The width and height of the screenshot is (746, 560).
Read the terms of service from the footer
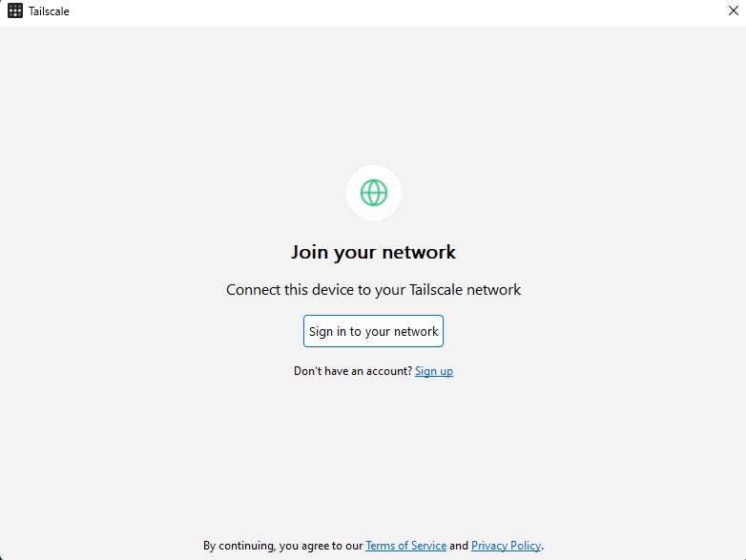(405, 546)
